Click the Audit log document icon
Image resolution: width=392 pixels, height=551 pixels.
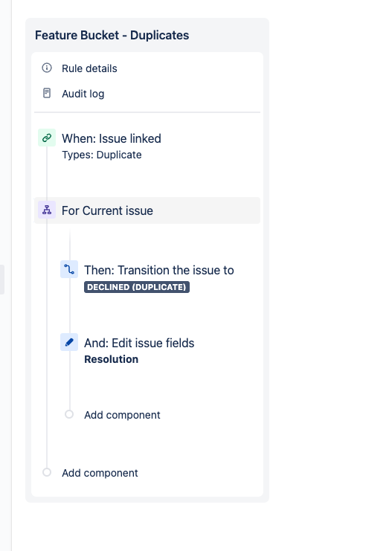(47, 93)
